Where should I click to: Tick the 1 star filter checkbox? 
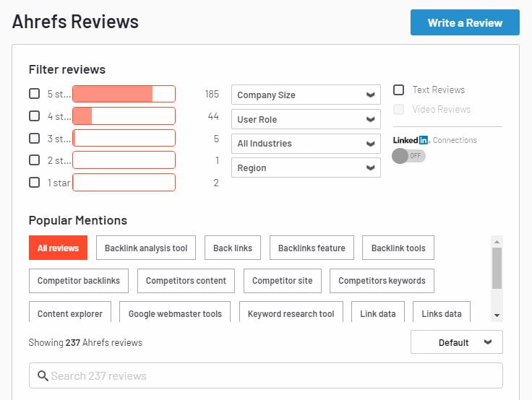point(34,183)
